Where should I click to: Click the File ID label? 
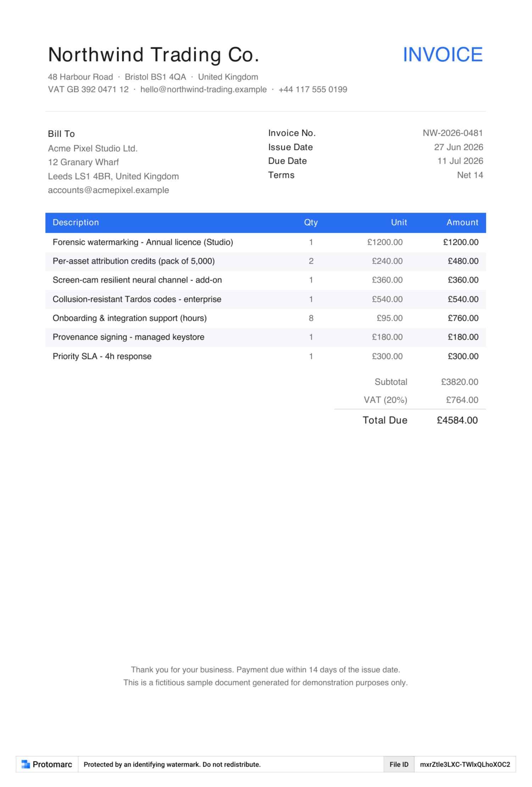(399, 765)
